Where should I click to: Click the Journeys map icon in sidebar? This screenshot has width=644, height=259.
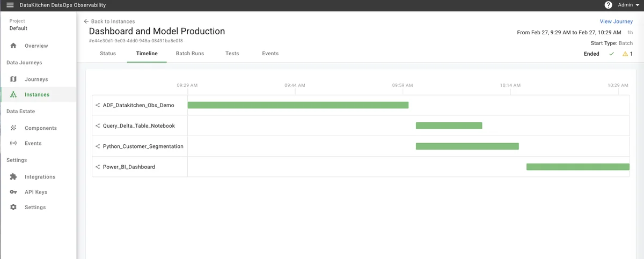click(13, 79)
